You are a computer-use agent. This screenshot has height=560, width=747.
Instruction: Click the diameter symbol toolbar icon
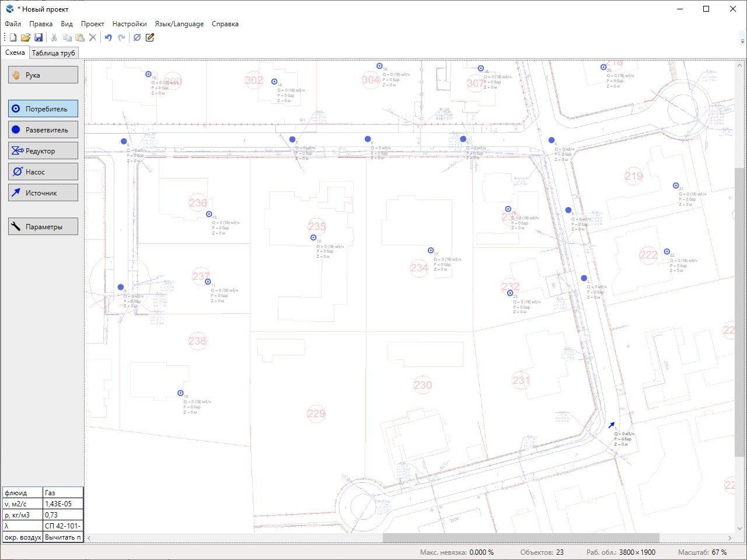click(x=137, y=37)
